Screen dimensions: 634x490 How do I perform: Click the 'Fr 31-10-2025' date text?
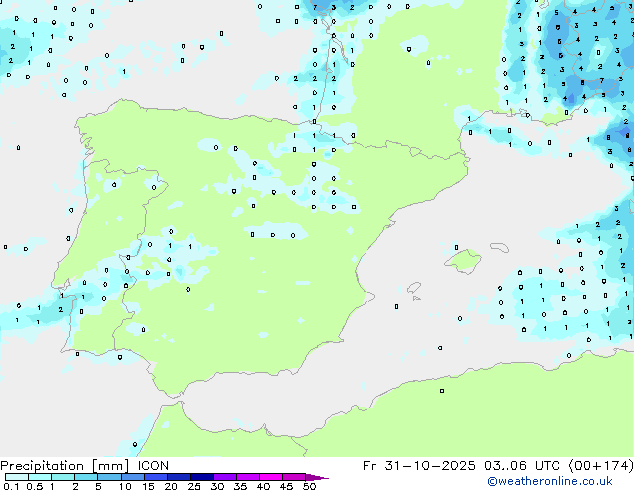coord(419,466)
